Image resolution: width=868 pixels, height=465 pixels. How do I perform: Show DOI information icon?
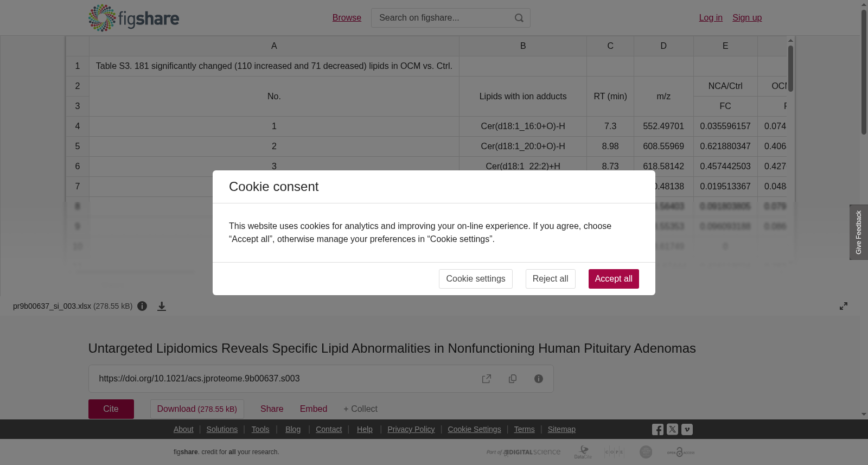click(x=539, y=379)
